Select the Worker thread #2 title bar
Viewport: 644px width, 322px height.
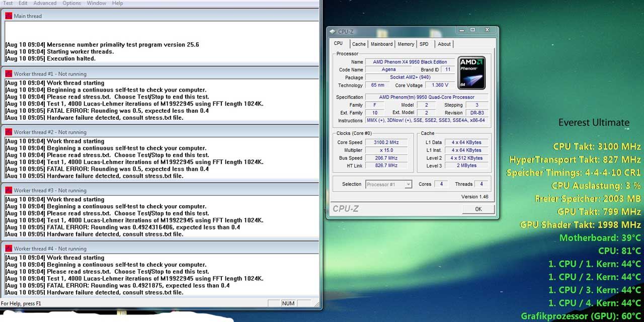pos(160,132)
